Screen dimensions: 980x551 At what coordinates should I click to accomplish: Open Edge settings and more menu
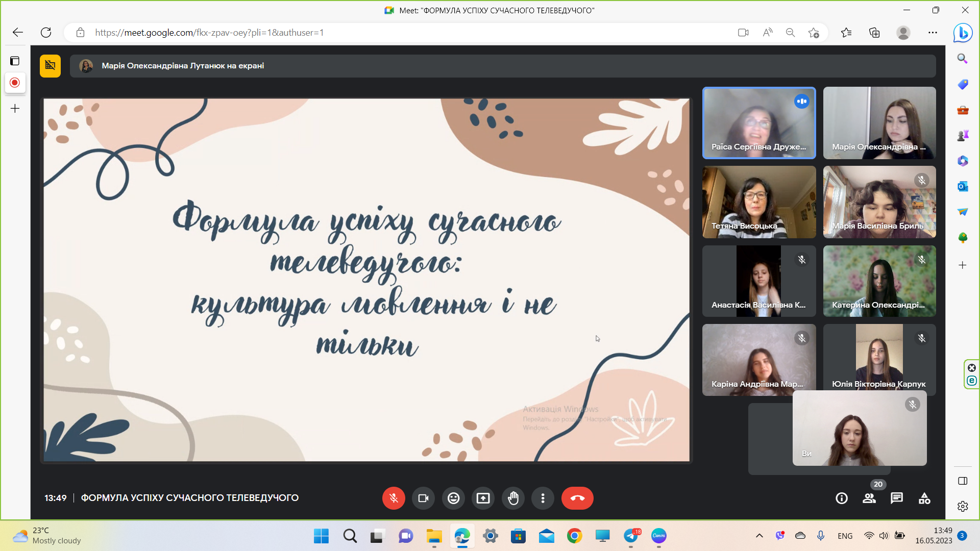(x=933, y=33)
